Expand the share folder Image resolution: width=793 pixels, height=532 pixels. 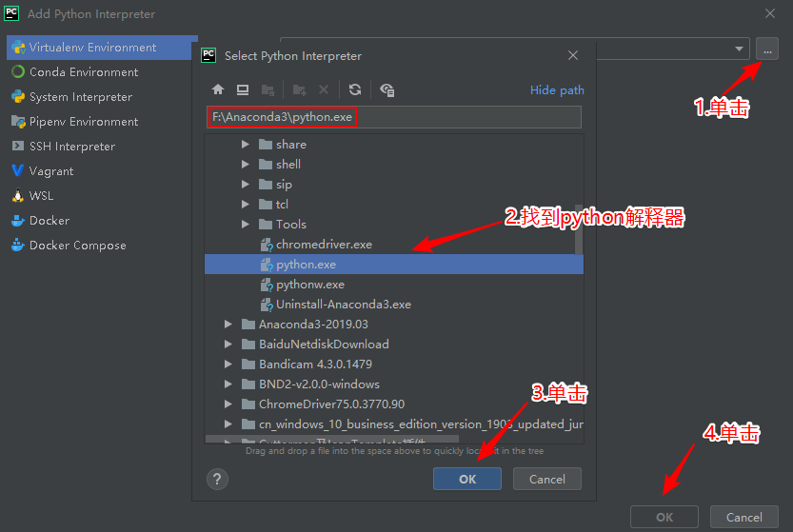[246, 145]
